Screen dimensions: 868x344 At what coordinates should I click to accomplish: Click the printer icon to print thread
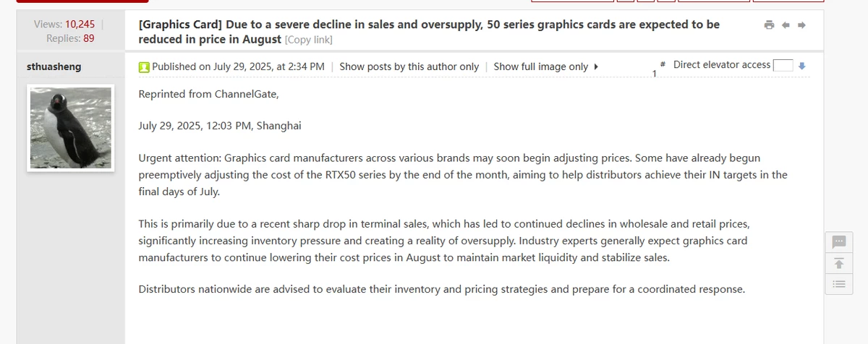coord(769,25)
